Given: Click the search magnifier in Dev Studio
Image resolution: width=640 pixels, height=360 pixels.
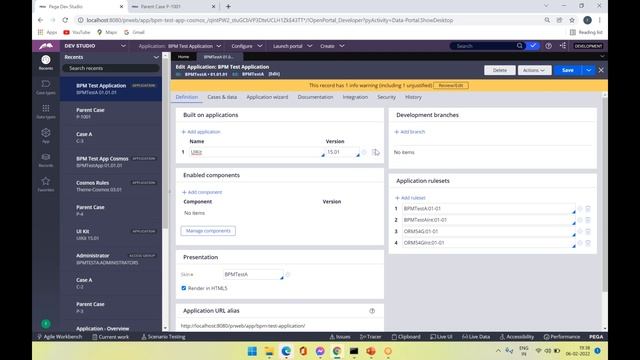Looking at the screenshot, I should (519, 46).
